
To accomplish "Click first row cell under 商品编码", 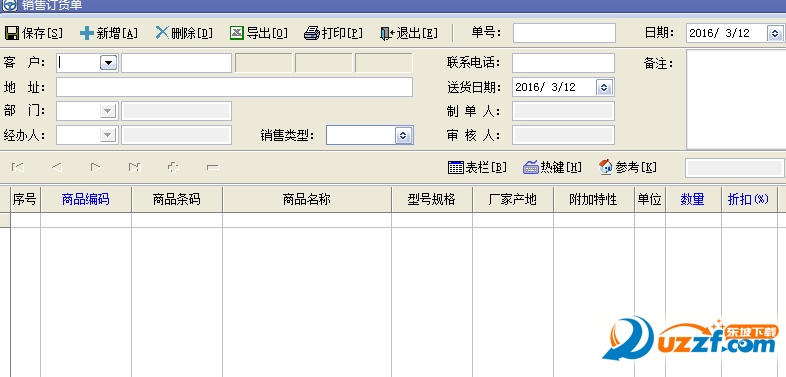I will pos(86,221).
